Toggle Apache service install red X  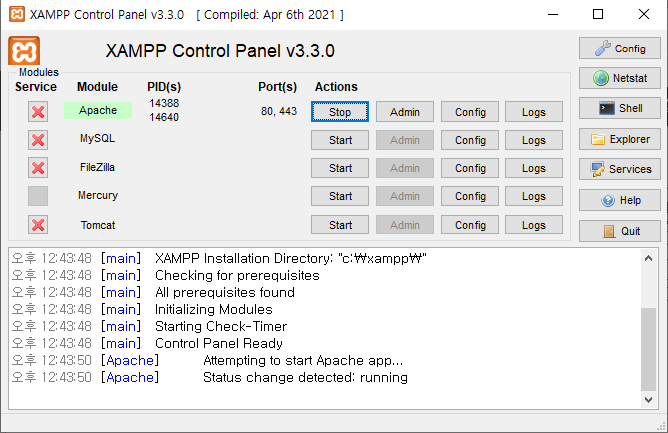38,112
